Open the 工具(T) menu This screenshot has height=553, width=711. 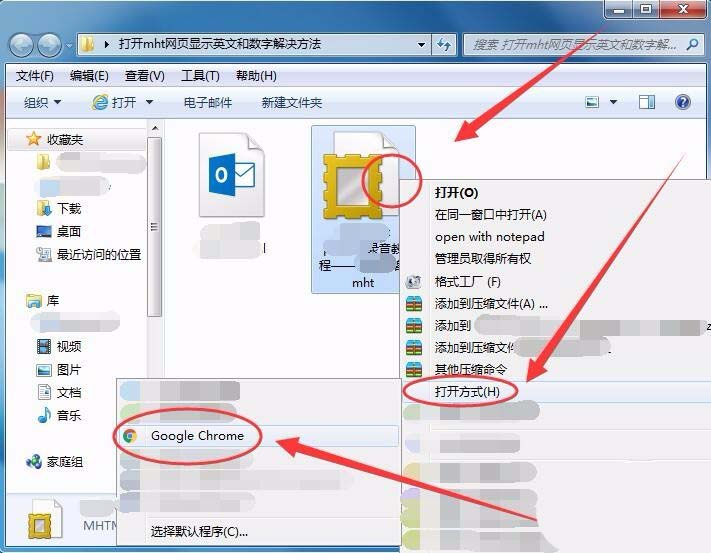click(x=200, y=76)
